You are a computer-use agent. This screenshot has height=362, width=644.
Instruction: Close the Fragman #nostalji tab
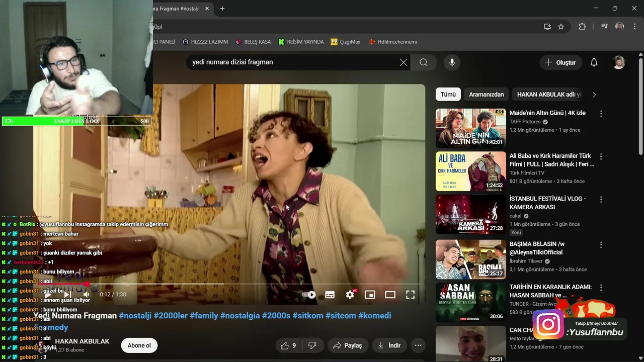click(x=207, y=9)
